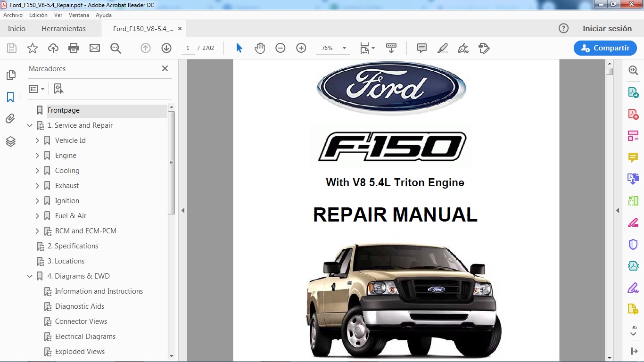Image resolution: width=644 pixels, height=362 pixels.
Task: Go to previous page arrow
Action: pos(146,48)
